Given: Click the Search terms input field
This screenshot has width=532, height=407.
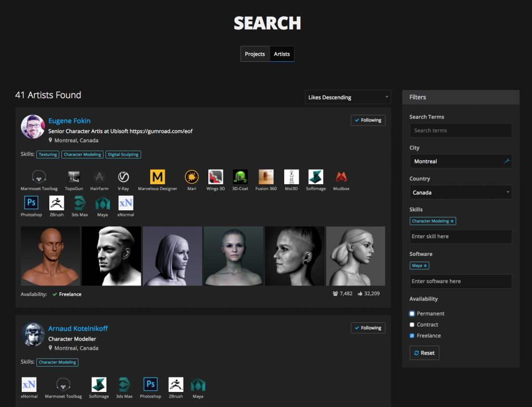Looking at the screenshot, I should tap(460, 130).
